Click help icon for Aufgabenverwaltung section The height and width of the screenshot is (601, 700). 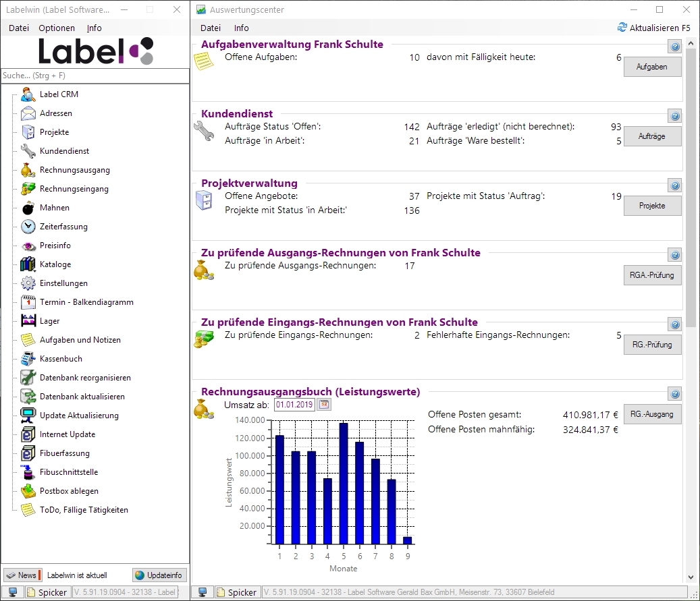coord(675,47)
